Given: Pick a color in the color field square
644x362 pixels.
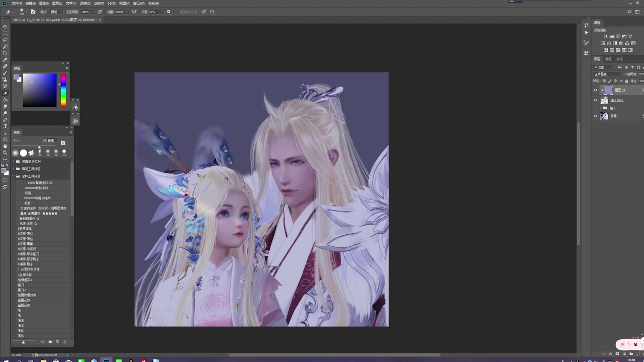Looking at the screenshot, I should [x=40, y=90].
